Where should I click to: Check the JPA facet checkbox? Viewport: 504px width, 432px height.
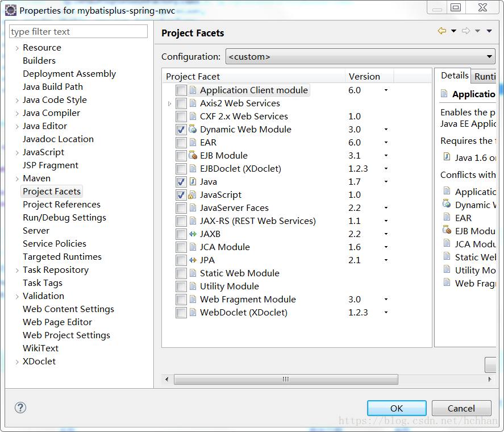coord(181,260)
